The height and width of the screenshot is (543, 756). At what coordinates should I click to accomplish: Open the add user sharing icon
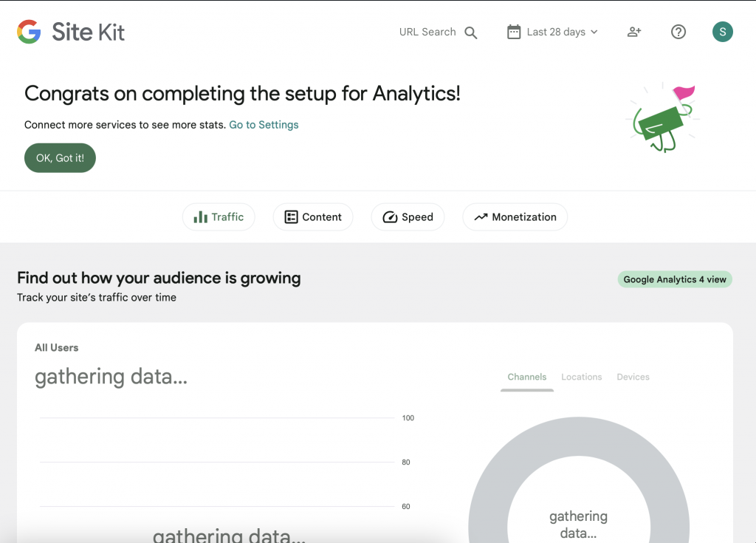pyautogui.click(x=633, y=32)
